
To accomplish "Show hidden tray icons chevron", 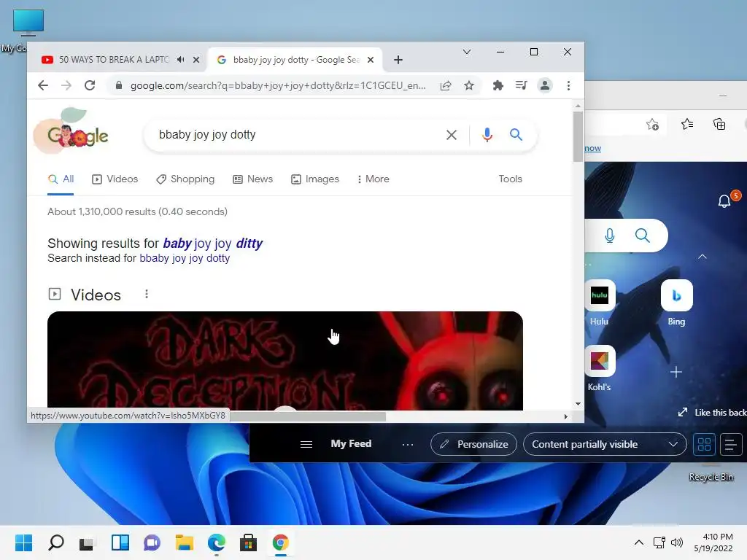I will 639,542.
